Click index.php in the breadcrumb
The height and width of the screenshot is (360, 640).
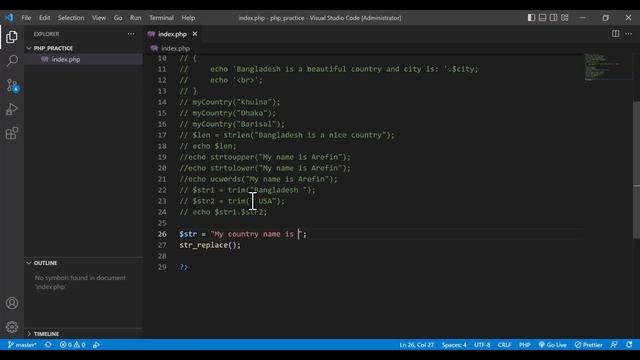176,48
